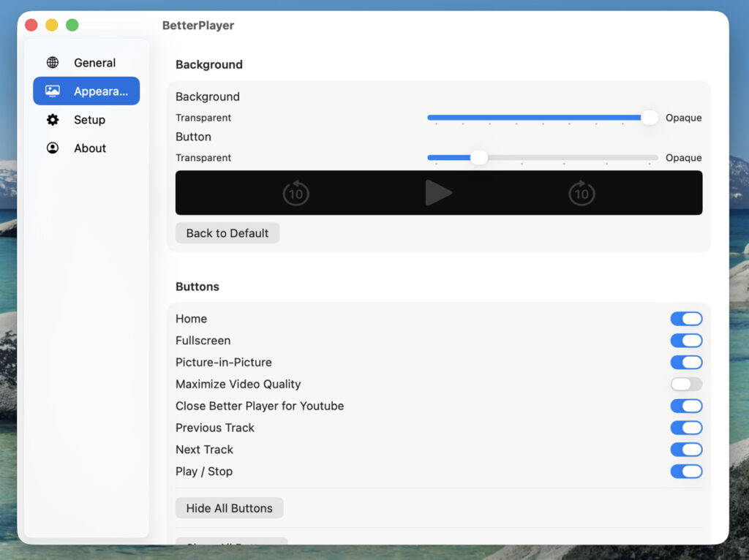
Task: Click the gear icon beside Setup
Action: (53, 120)
